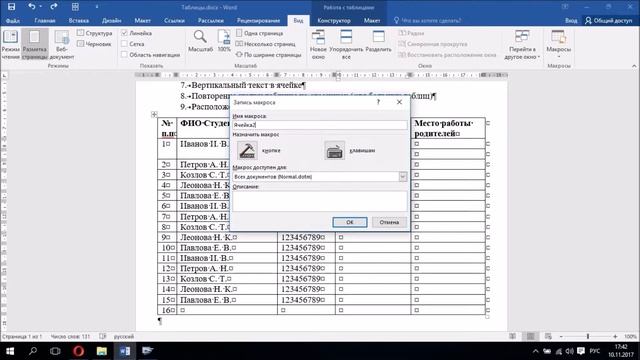The image size is (640, 360).
Task: Open the Action Center notifications icon
Action: [x=581, y=351]
